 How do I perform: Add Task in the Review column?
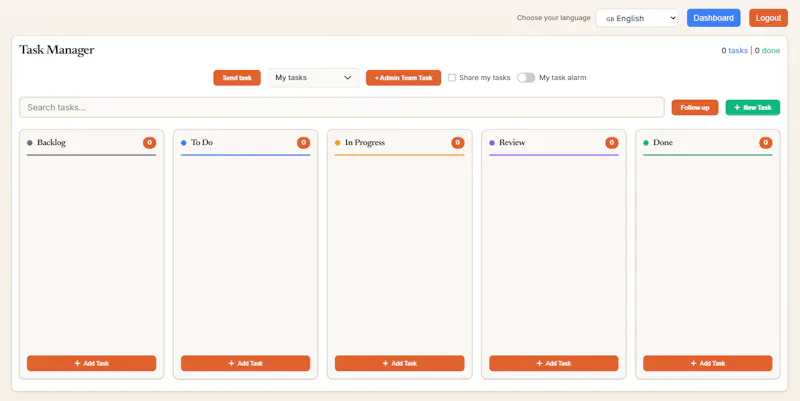coord(554,363)
